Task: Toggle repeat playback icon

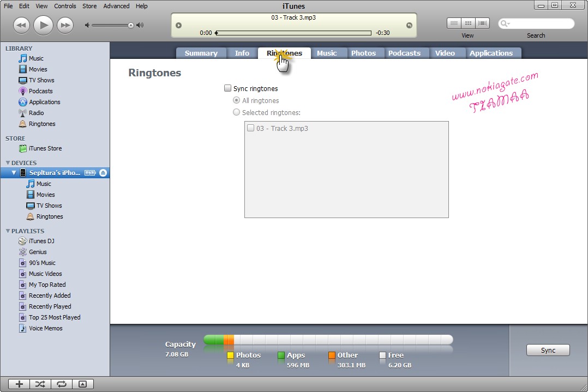Action: coord(61,384)
